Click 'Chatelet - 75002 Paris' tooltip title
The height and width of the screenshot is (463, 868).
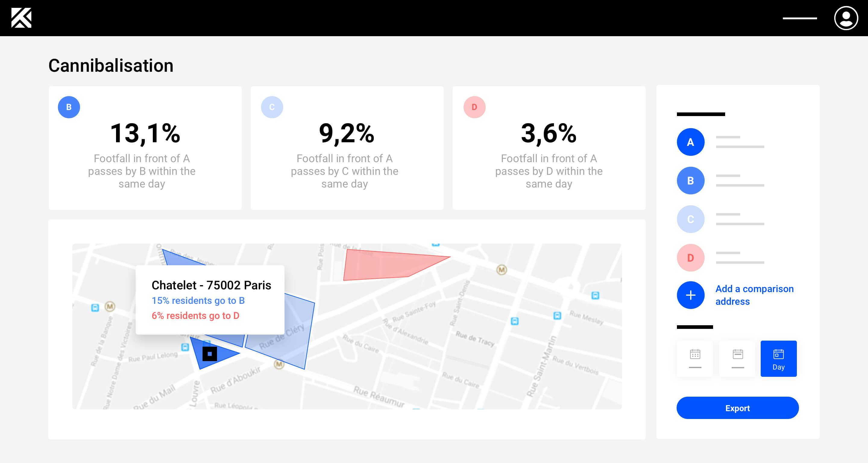[211, 285]
